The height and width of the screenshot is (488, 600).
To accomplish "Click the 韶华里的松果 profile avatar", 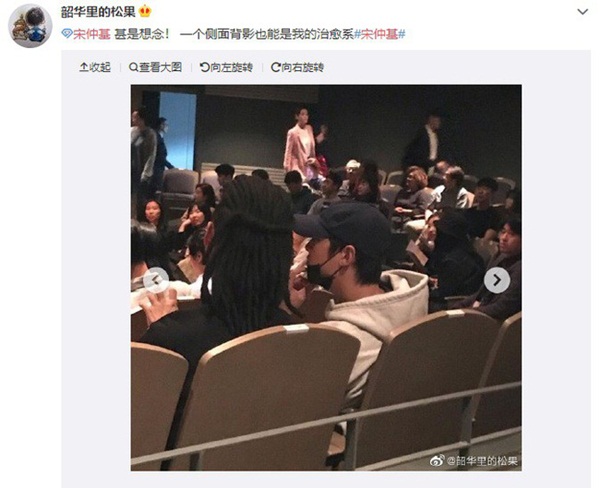I will (30, 26).
